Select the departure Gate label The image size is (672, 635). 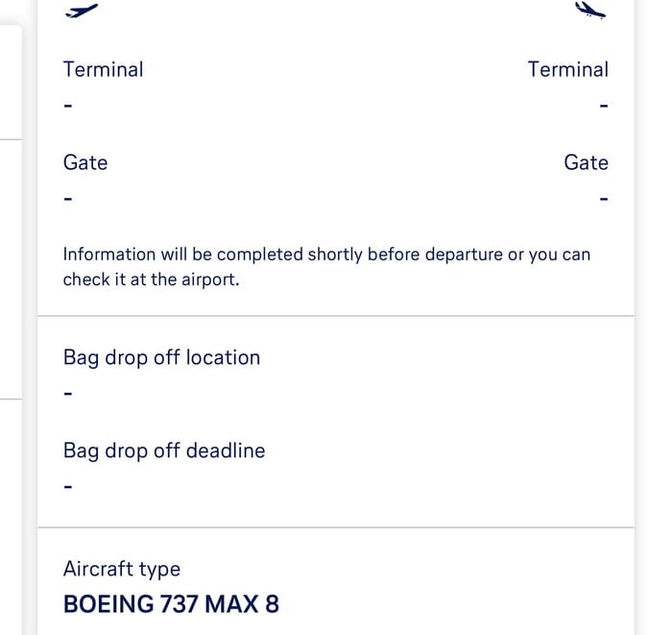coord(85,162)
